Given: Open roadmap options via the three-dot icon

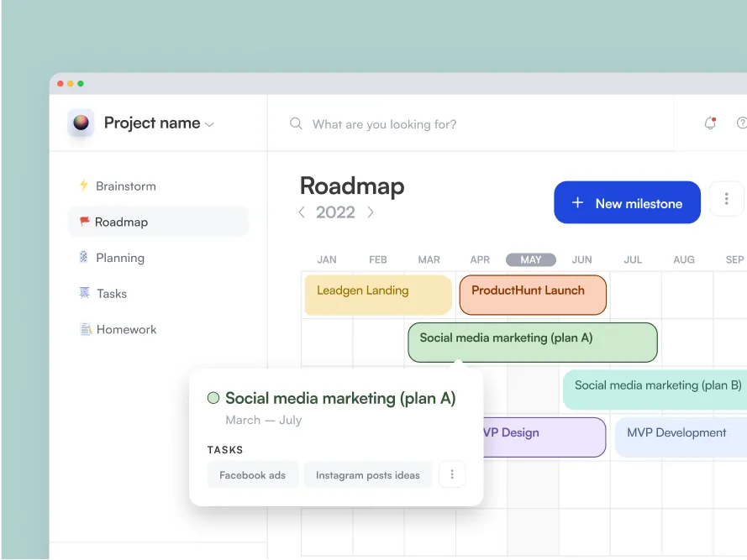Looking at the screenshot, I should click(726, 199).
